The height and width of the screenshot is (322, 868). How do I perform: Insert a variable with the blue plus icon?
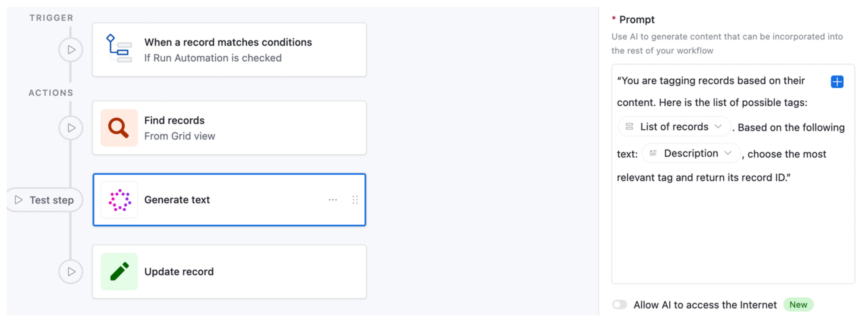click(x=838, y=82)
